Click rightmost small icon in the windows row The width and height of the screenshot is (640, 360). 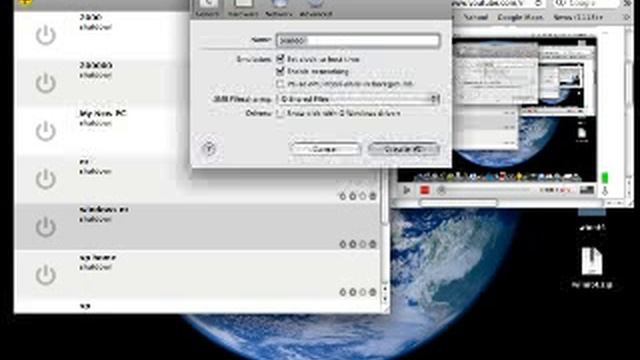pyautogui.click(x=373, y=244)
